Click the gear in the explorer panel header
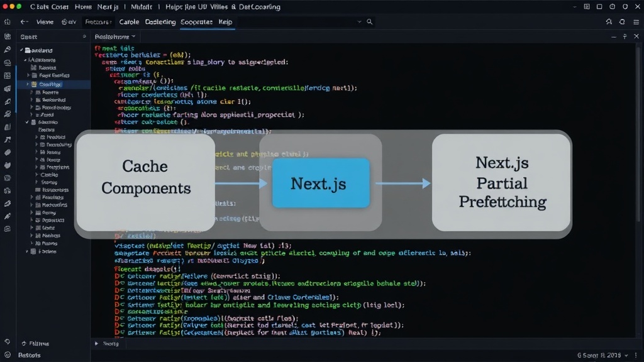 point(84,36)
